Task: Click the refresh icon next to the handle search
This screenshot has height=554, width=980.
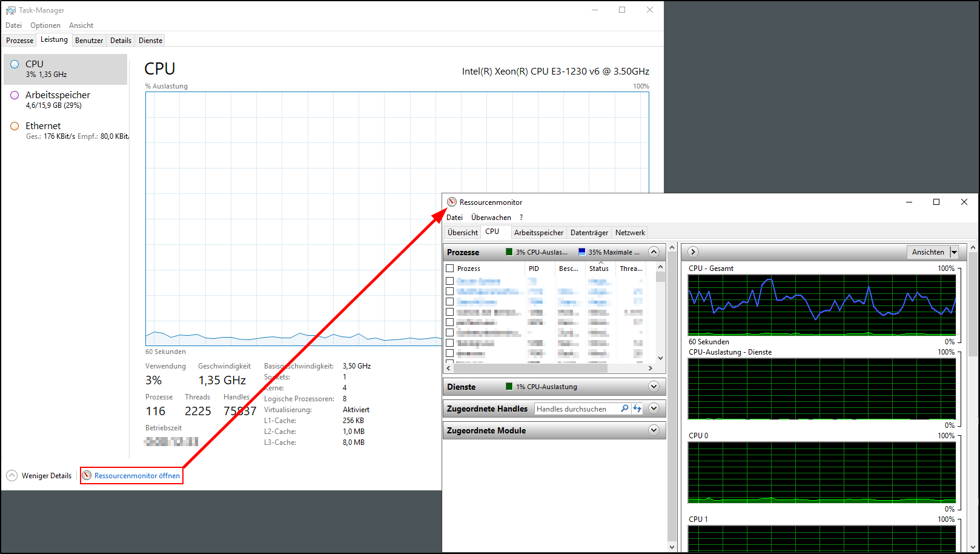Action: [637, 409]
